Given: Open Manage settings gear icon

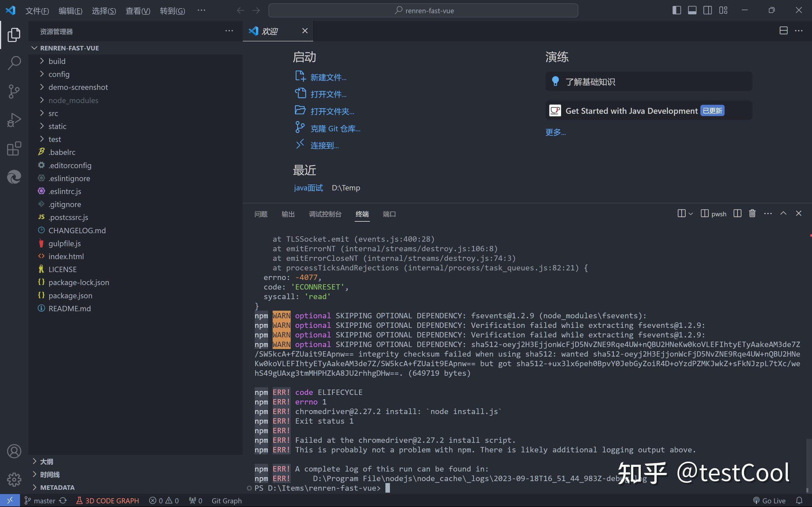Looking at the screenshot, I should (14, 479).
